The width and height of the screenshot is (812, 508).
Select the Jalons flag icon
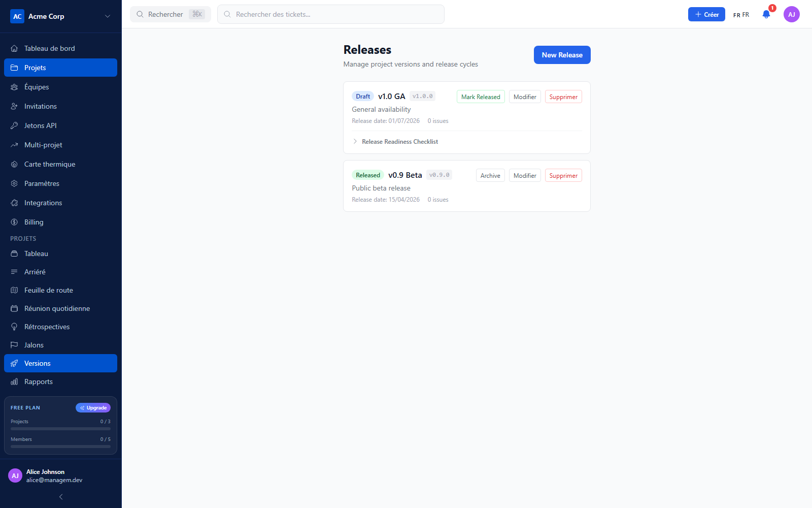tap(14, 345)
